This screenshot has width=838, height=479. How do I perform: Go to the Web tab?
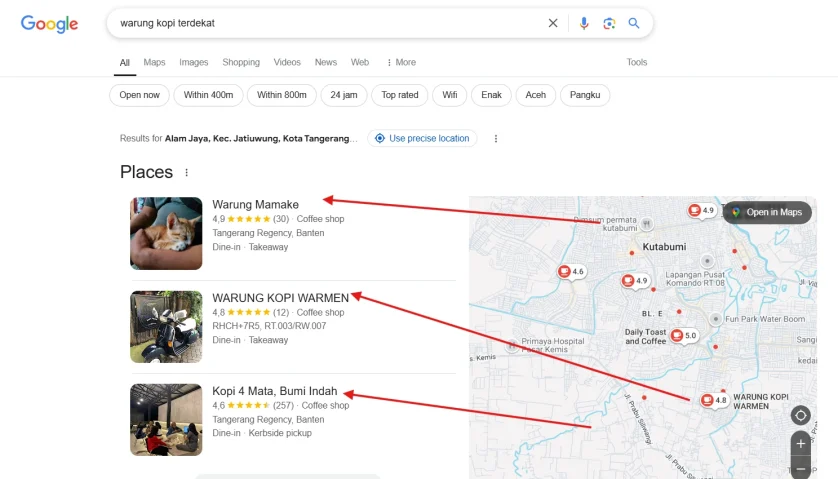click(x=360, y=62)
